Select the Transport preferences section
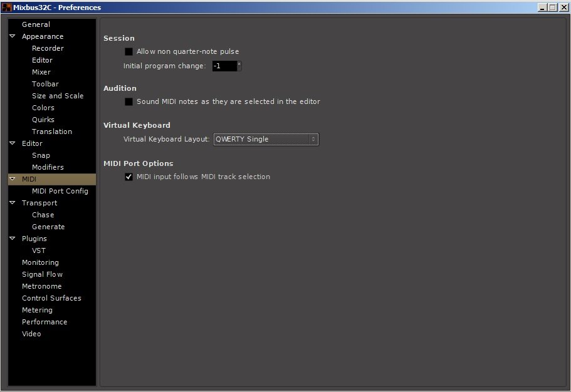 tap(39, 203)
